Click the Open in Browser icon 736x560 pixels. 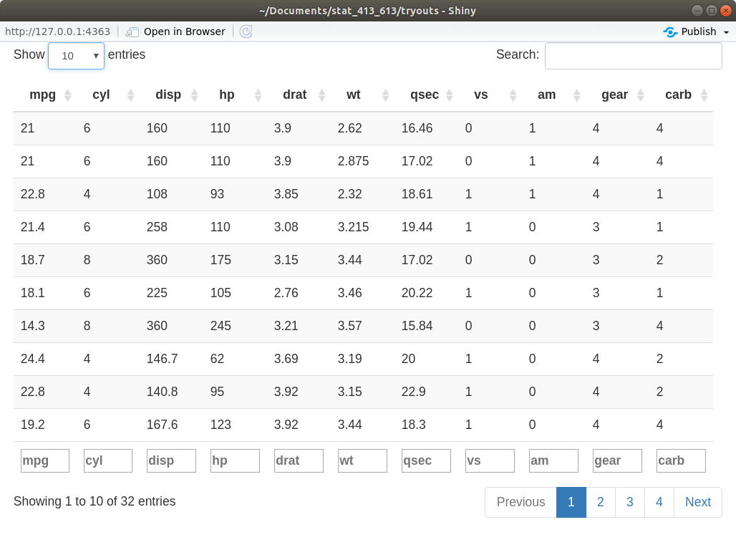pyautogui.click(x=132, y=32)
